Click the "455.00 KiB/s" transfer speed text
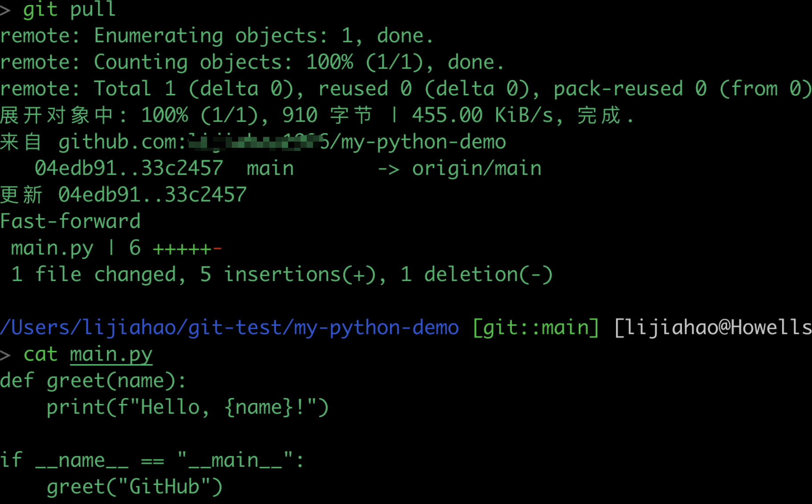The width and height of the screenshot is (812, 504). [482, 115]
